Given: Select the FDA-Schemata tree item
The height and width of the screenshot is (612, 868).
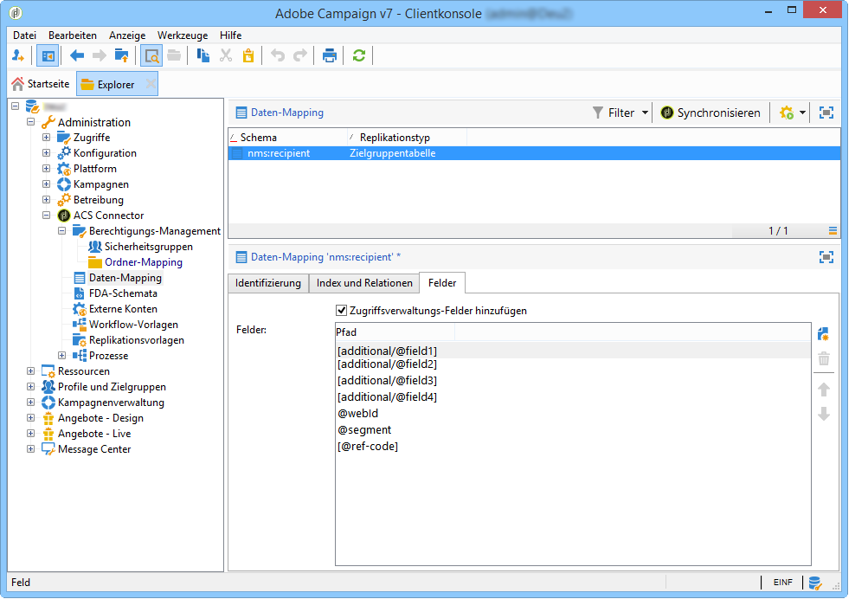Looking at the screenshot, I should click(x=123, y=293).
